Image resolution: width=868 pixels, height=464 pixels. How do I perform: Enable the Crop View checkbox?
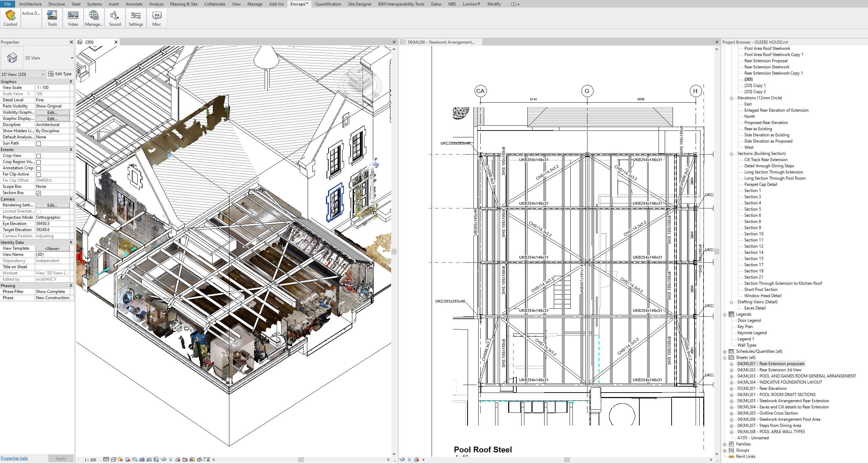[38, 156]
